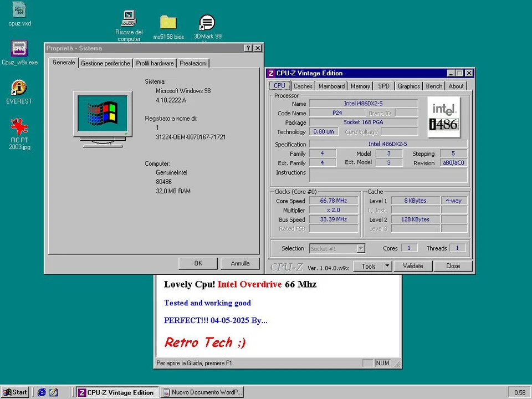The image size is (532, 399).
Task: Open the cpuz.vxd desktop icon
Action: 19,11
